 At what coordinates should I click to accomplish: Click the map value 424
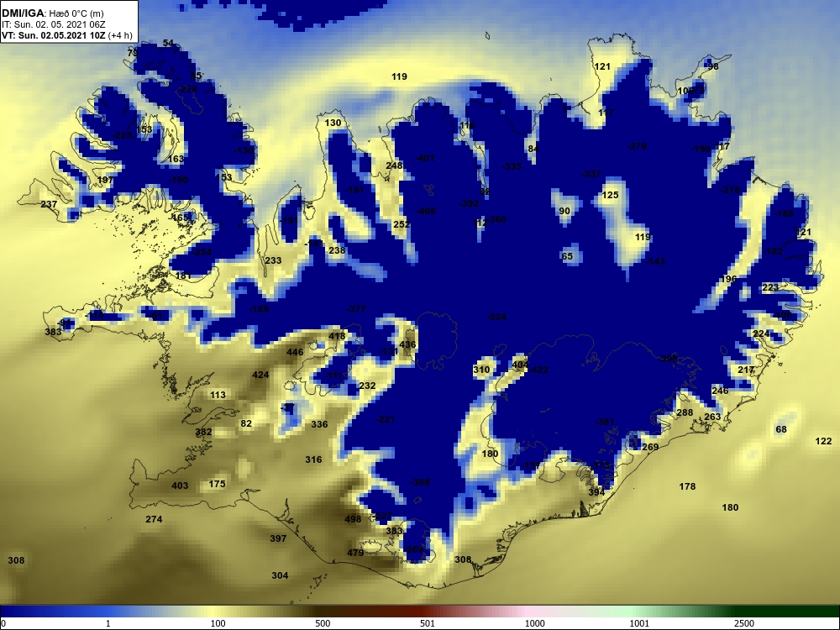coord(260,375)
